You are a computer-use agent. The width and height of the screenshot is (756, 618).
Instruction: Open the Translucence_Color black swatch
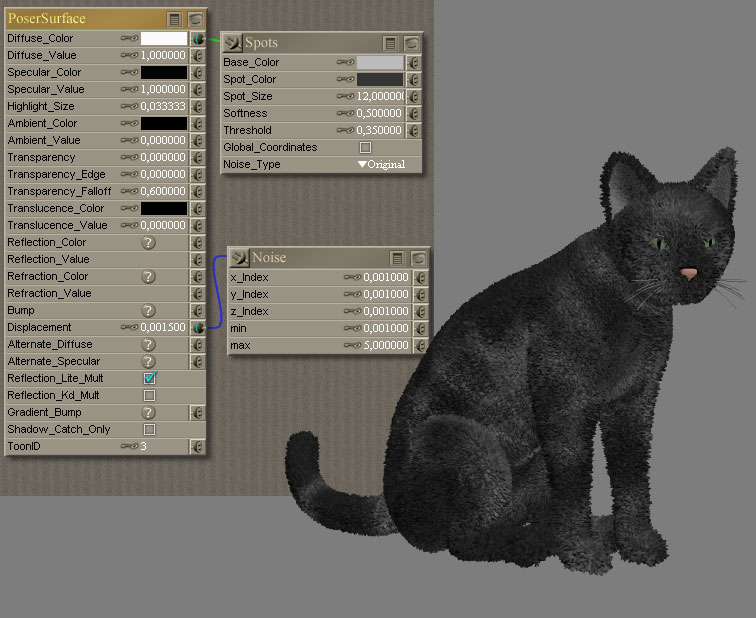[164, 208]
